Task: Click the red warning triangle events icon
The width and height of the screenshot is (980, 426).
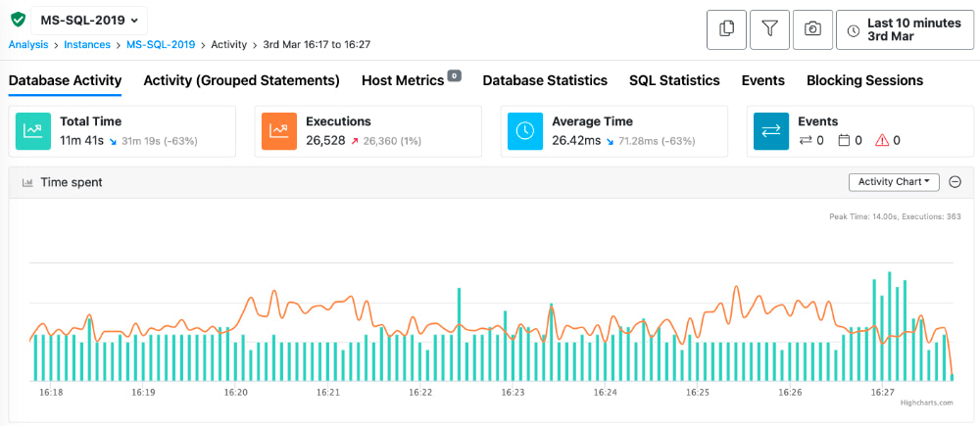Action: coord(882,141)
